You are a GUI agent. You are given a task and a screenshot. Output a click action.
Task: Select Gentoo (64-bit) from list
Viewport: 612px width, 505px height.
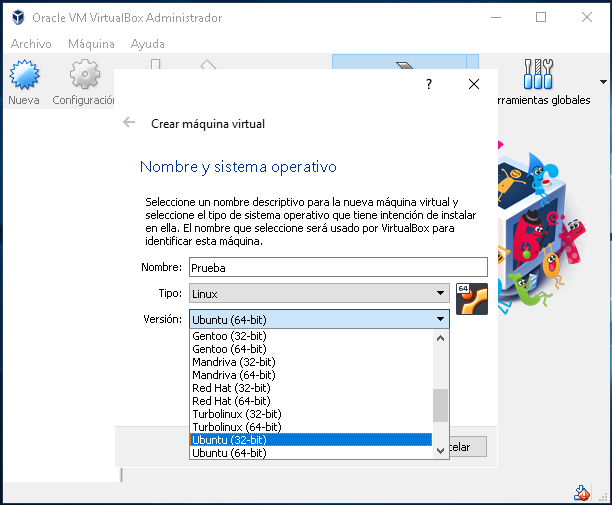coord(311,349)
